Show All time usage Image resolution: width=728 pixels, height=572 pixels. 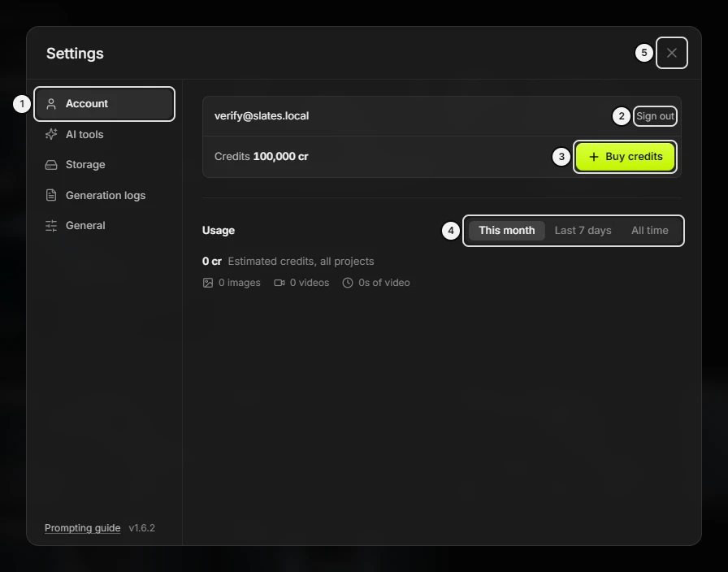click(649, 230)
